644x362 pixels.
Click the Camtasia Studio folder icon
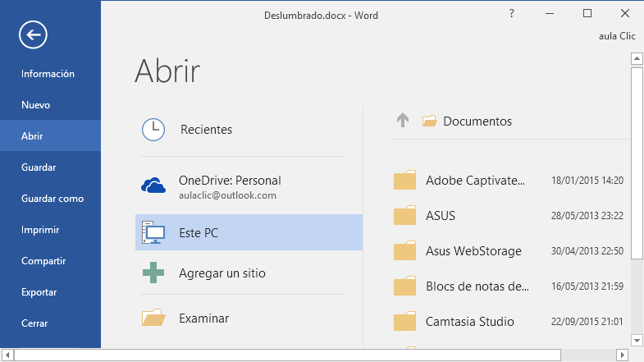[x=404, y=321]
